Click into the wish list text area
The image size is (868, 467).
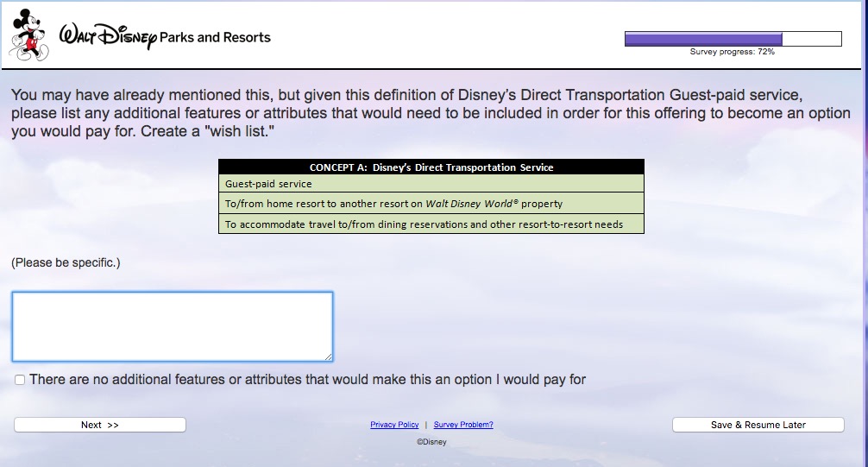click(173, 327)
